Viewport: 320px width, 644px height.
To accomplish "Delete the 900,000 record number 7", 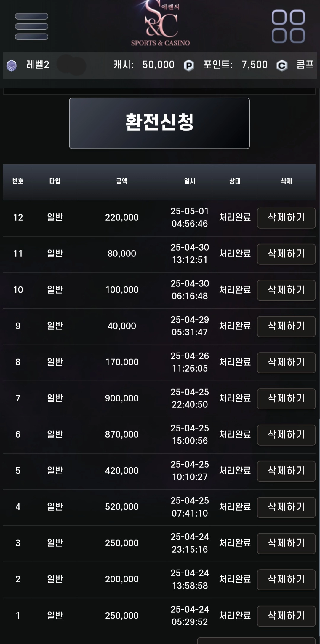I will click(x=286, y=399).
